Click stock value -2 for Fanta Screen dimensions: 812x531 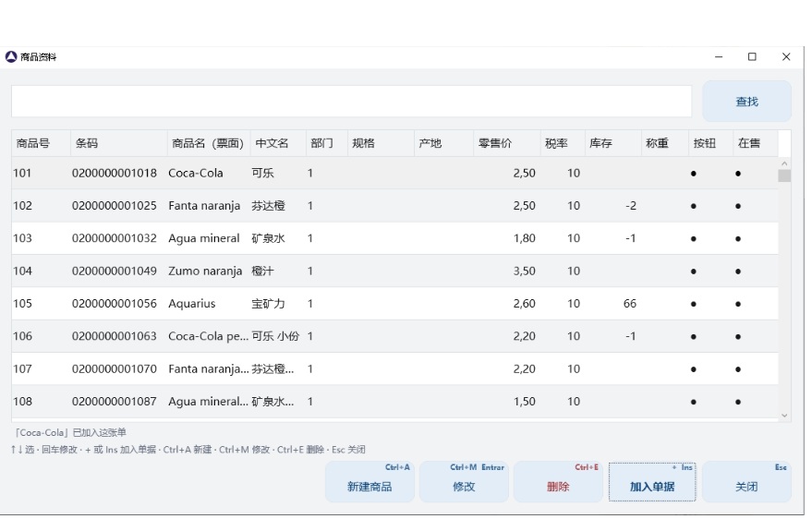point(630,205)
